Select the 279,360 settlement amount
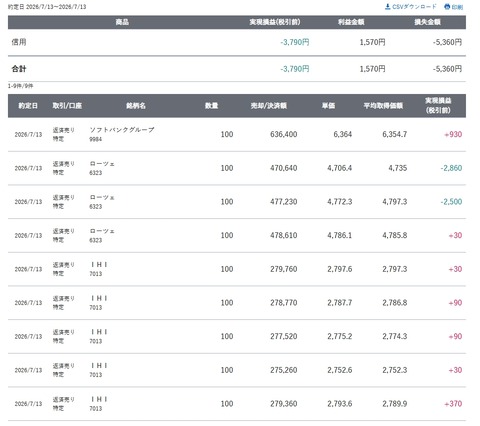This screenshot has width=480, height=426. (x=284, y=404)
